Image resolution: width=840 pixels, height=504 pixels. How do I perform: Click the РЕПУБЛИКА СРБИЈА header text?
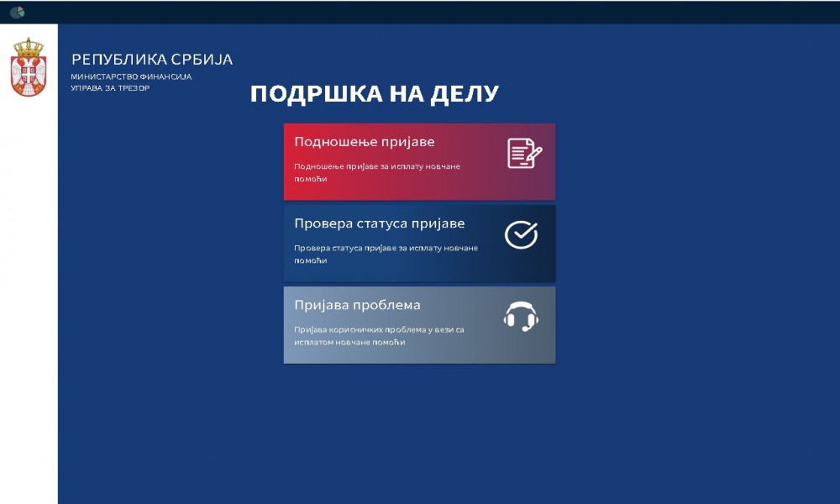tap(152, 60)
